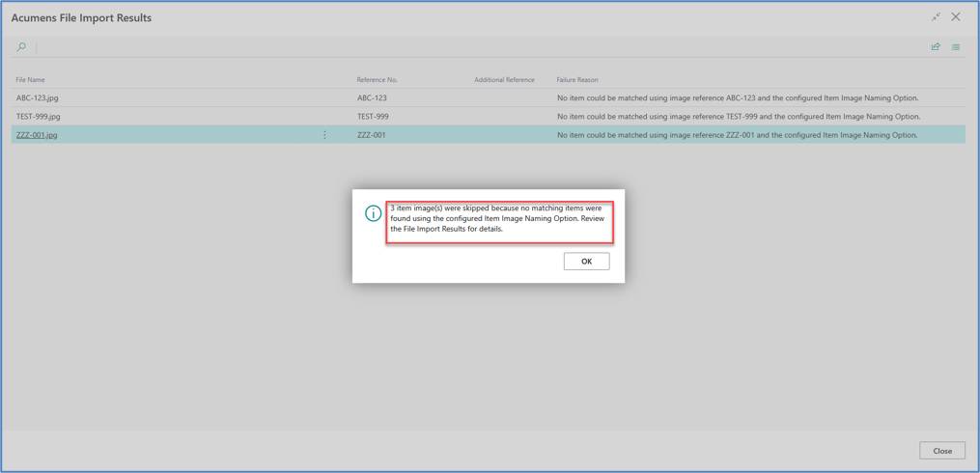Click the info icon in the dialog

(373, 213)
